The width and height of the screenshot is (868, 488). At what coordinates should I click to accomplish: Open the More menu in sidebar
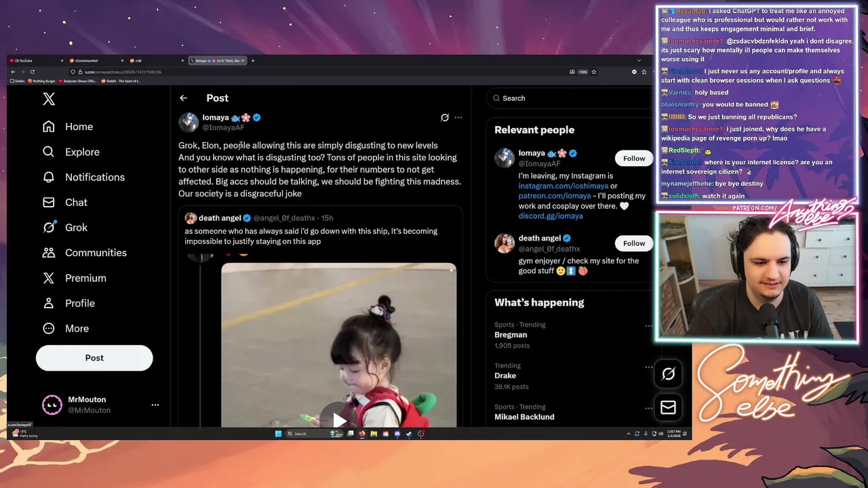[x=66, y=328]
